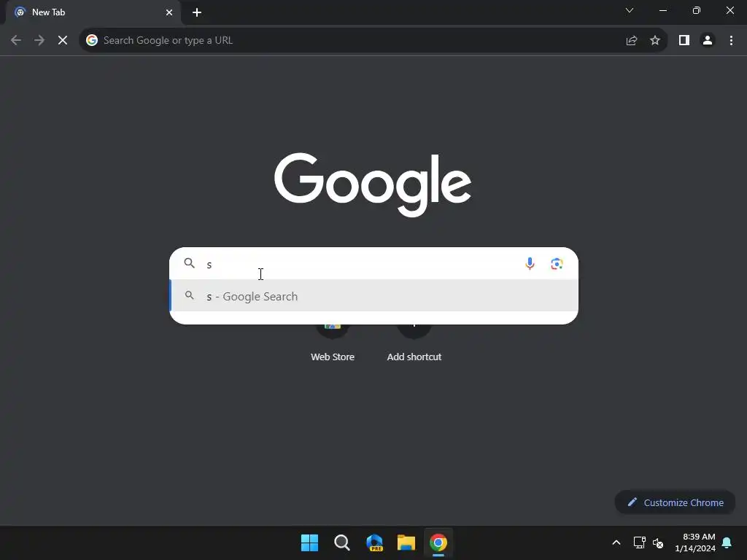Viewport: 747px width, 560px height.
Task: Go back to the previous page
Action: (x=16, y=41)
